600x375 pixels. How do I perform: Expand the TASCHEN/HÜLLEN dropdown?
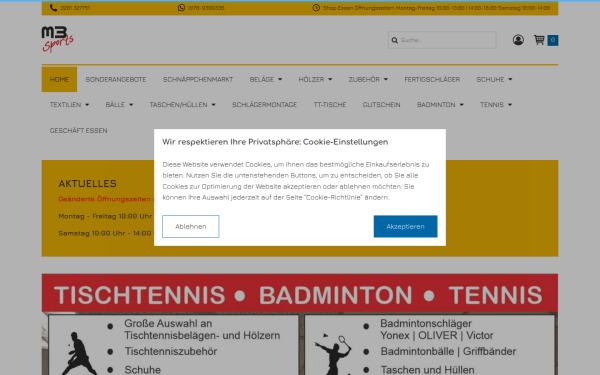(x=183, y=105)
